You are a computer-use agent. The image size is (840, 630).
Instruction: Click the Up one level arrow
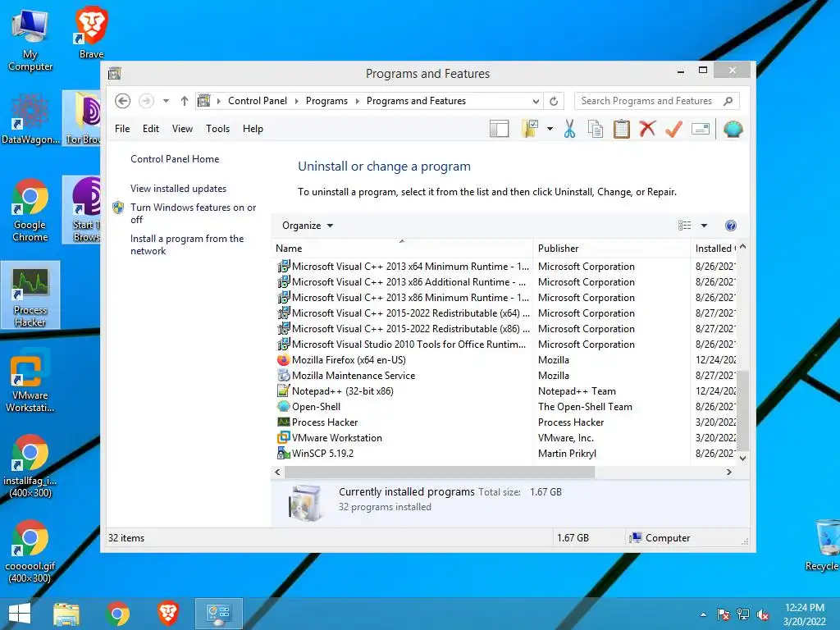tap(185, 101)
